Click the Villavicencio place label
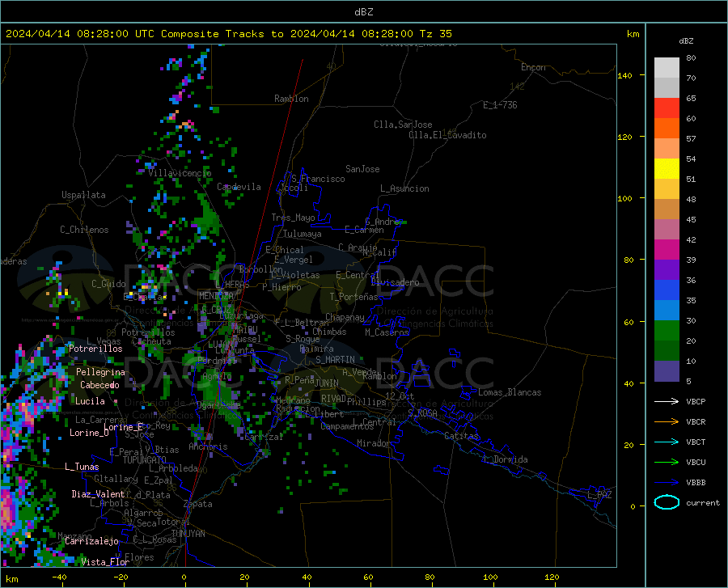Viewport: 728px width, 588px height. coord(180,173)
